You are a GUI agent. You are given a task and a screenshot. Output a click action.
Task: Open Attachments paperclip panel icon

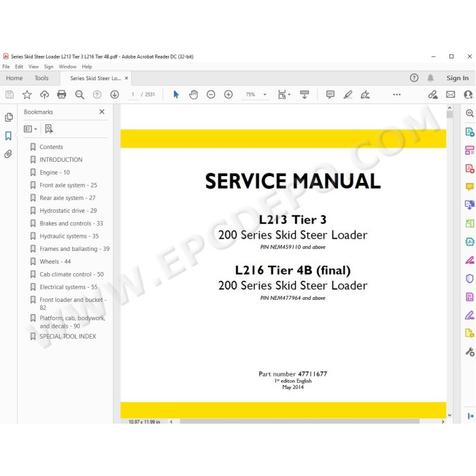(x=8, y=154)
